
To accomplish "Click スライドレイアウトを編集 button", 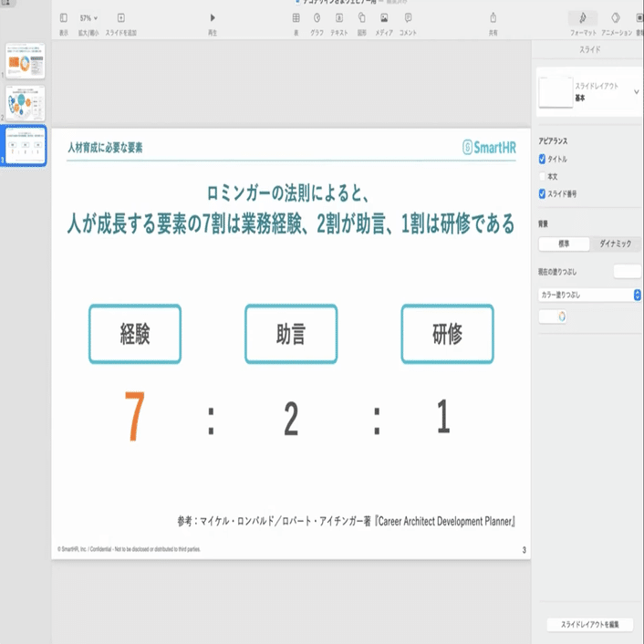I will (x=590, y=624).
